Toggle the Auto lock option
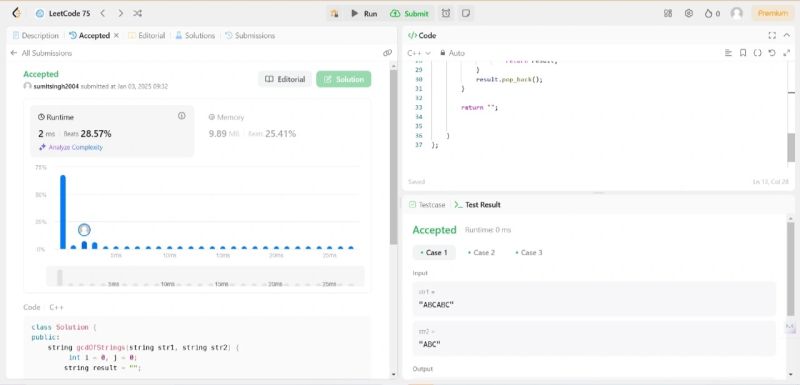 tap(452, 53)
